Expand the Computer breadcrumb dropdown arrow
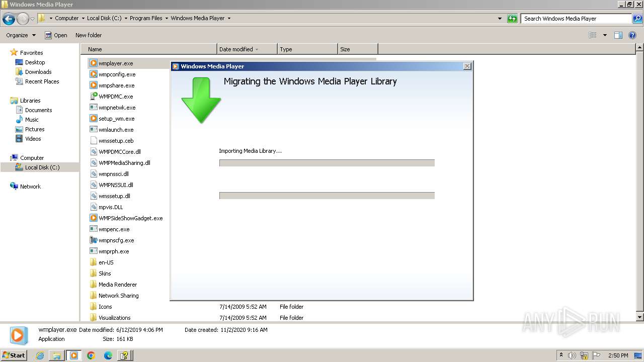 (83, 18)
